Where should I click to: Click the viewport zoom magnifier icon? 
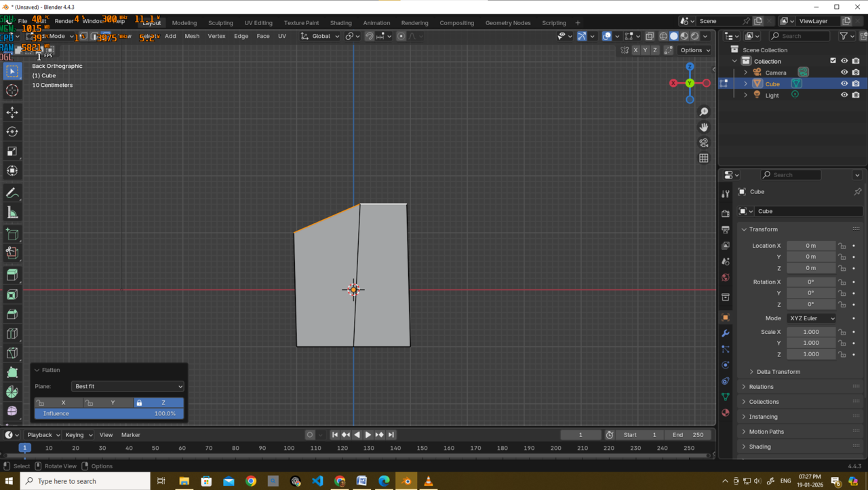[x=704, y=111]
